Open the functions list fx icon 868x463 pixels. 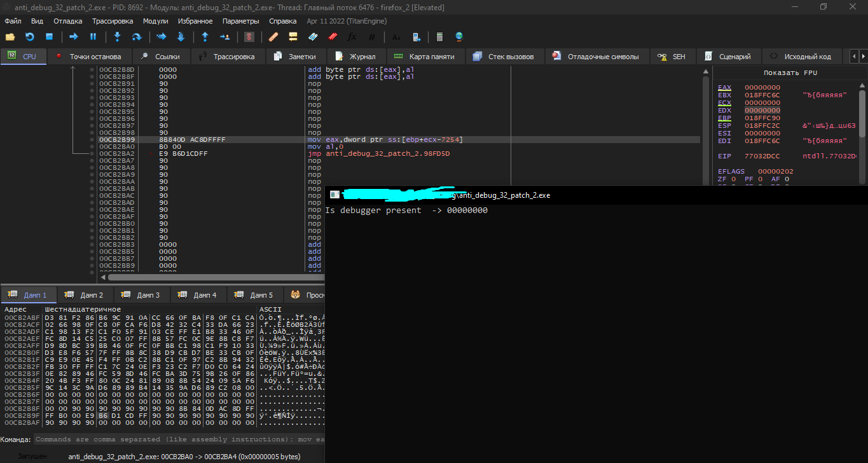(352, 37)
